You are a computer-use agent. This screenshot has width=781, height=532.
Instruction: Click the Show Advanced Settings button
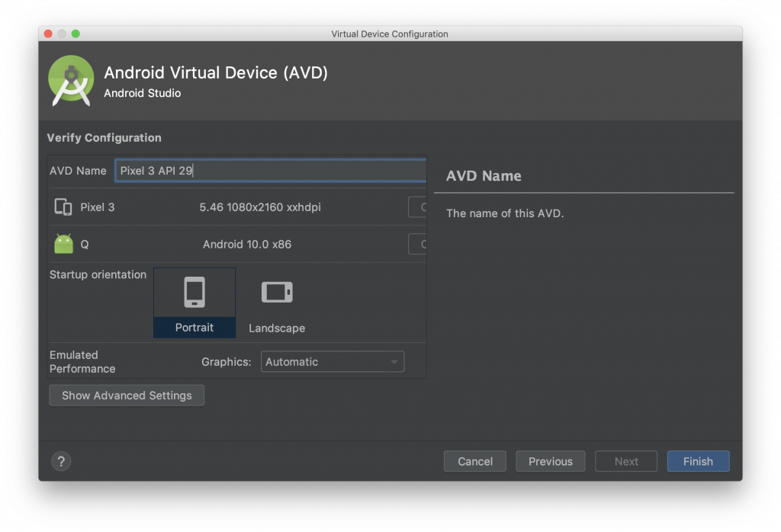(127, 395)
